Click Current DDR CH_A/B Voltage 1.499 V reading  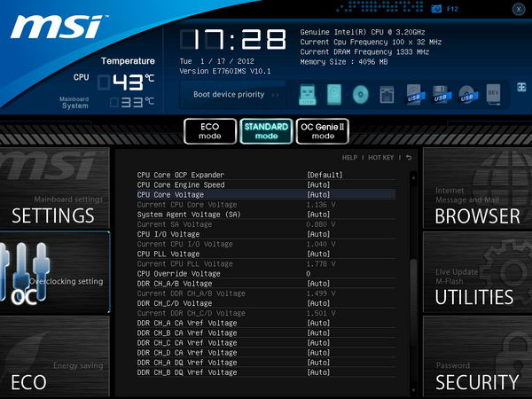[x=321, y=293]
